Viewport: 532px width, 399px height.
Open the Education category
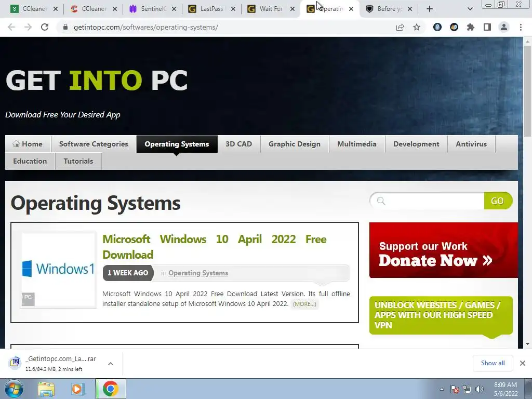tap(30, 161)
